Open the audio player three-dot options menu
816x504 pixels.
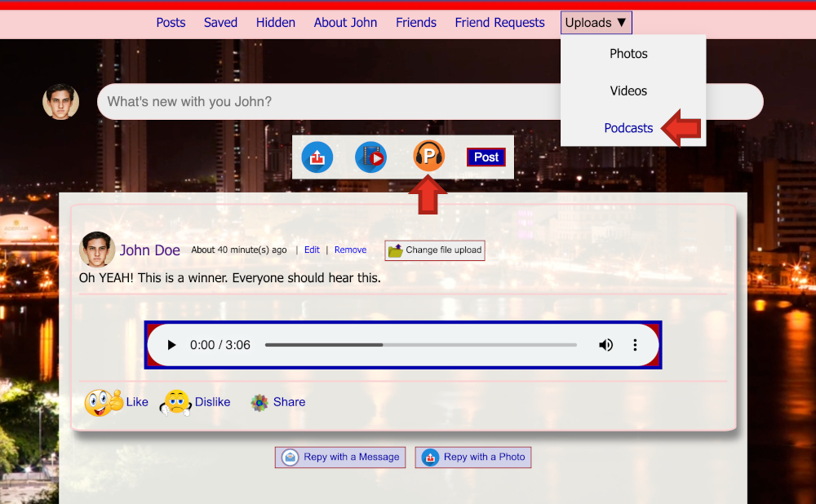point(635,344)
